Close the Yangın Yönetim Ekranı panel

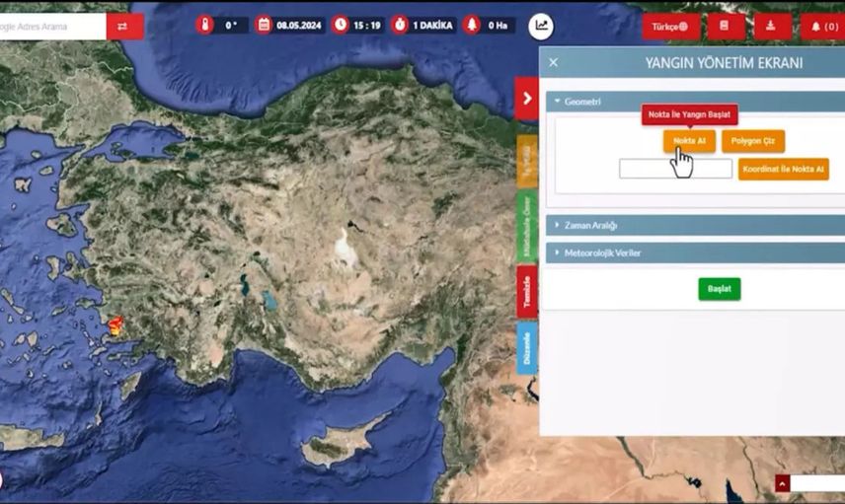(554, 62)
